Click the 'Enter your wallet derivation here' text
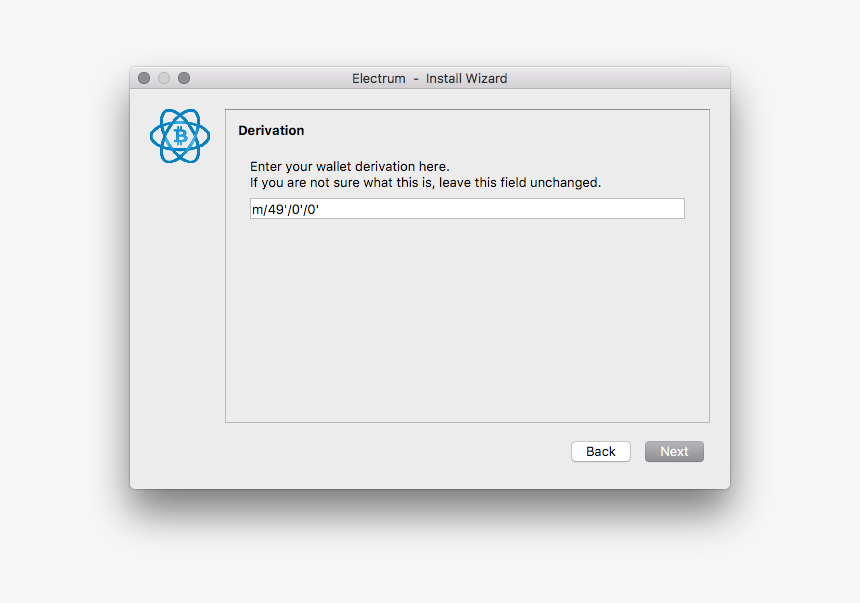Image resolution: width=860 pixels, height=603 pixels. (x=349, y=166)
